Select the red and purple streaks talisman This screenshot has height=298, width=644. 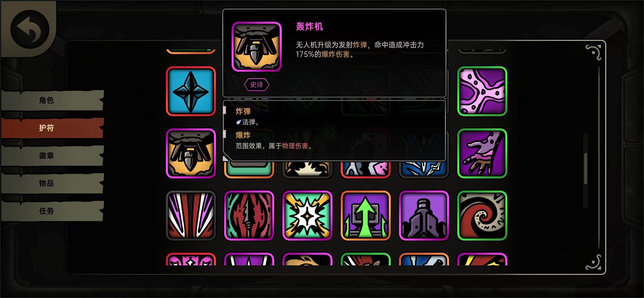pyautogui.click(x=191, y=215)
